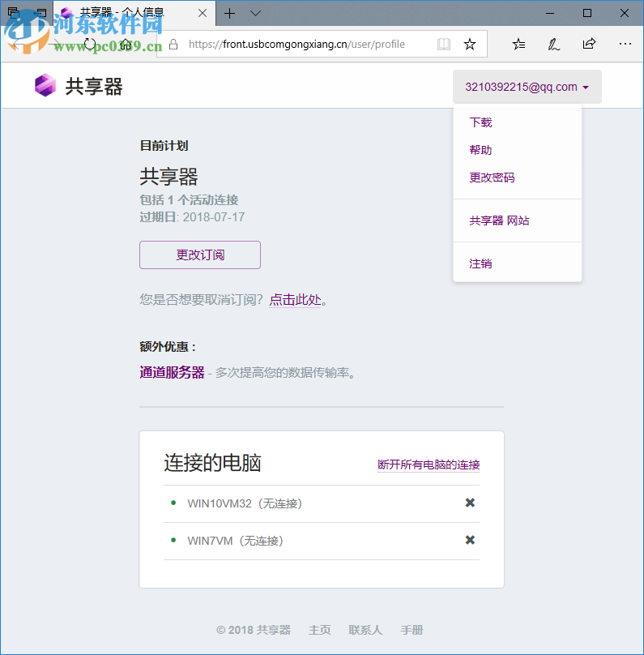Expand the tab preview chevron
644x655 pixels.
tap(255, 13)
